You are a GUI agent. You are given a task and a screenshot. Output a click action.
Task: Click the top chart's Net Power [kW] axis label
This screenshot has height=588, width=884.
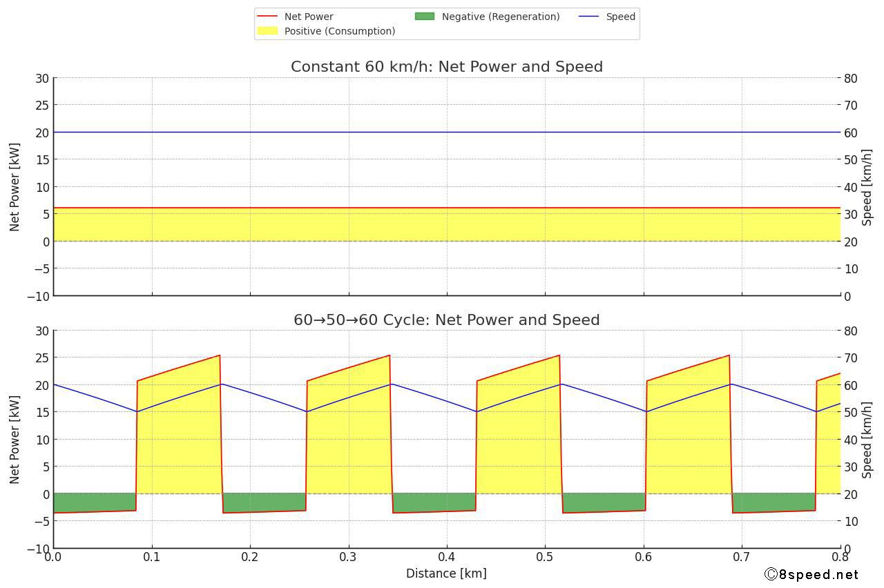[15, 187]
